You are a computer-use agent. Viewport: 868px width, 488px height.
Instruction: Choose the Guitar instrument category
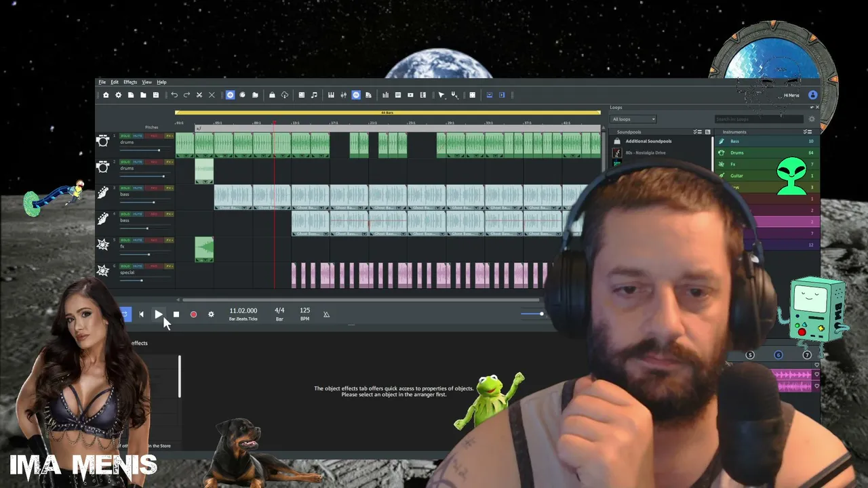click(768, 176)
